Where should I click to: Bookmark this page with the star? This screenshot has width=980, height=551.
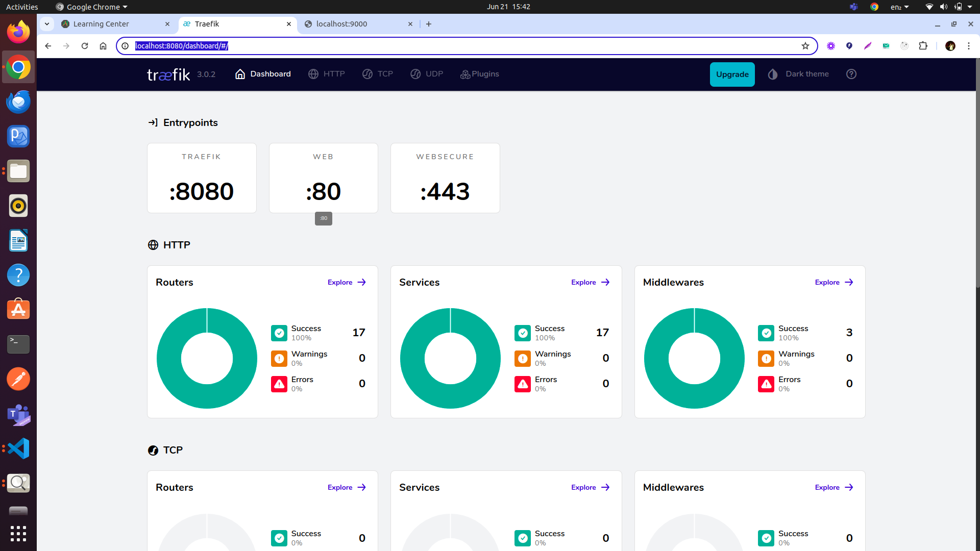(x=805, y=46)
